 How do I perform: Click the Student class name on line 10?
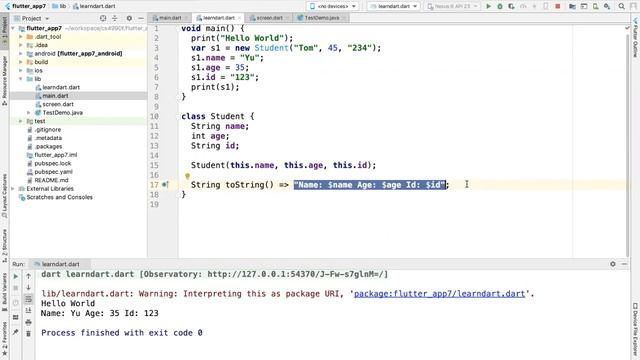point(227,116)
